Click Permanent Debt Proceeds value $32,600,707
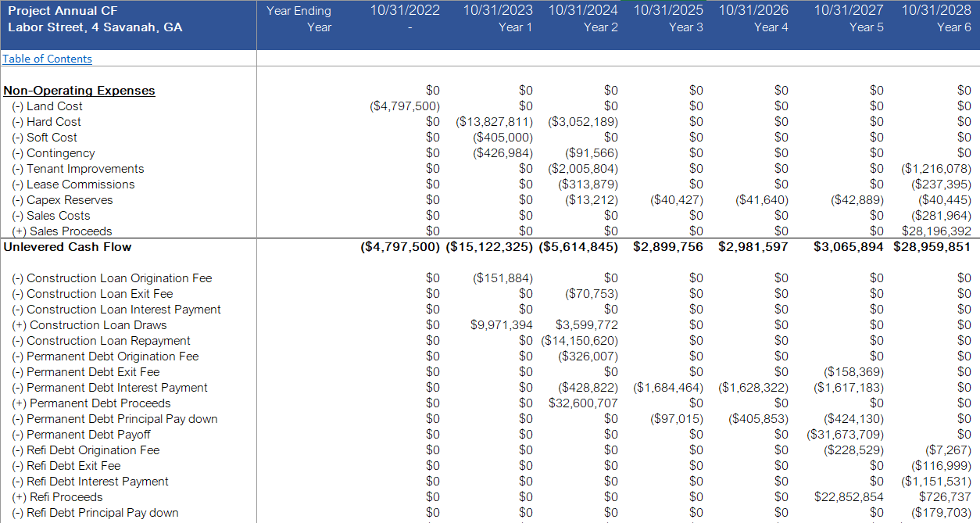Viewport: 980px width, 523px height. (584, 403)
